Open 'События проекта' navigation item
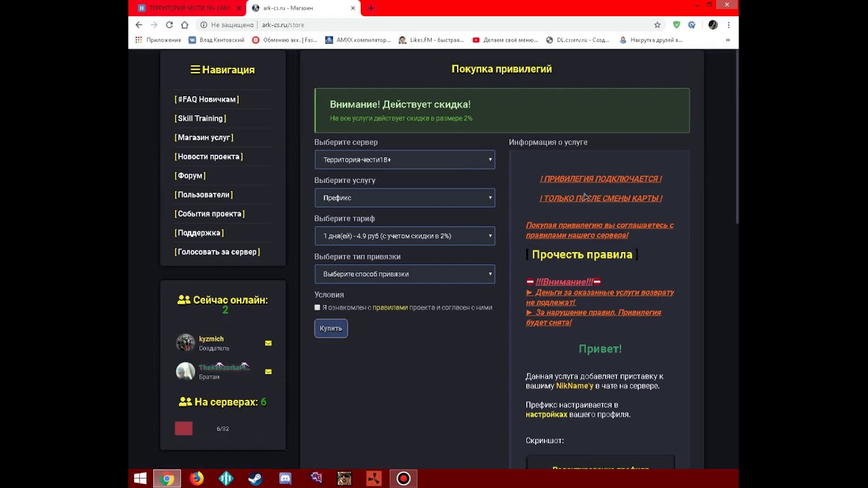Image resolution: width=868 pixels, height=488 pixels. click(210, 213)
